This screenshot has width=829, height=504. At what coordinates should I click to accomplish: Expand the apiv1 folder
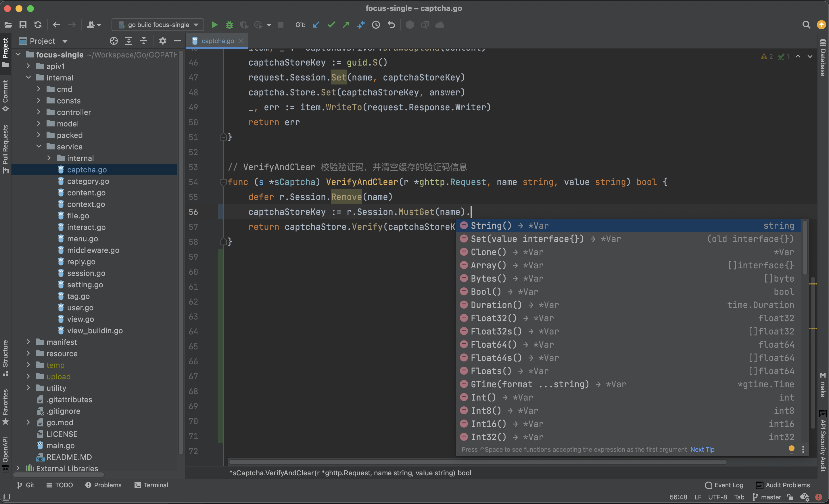pos(28,66)
